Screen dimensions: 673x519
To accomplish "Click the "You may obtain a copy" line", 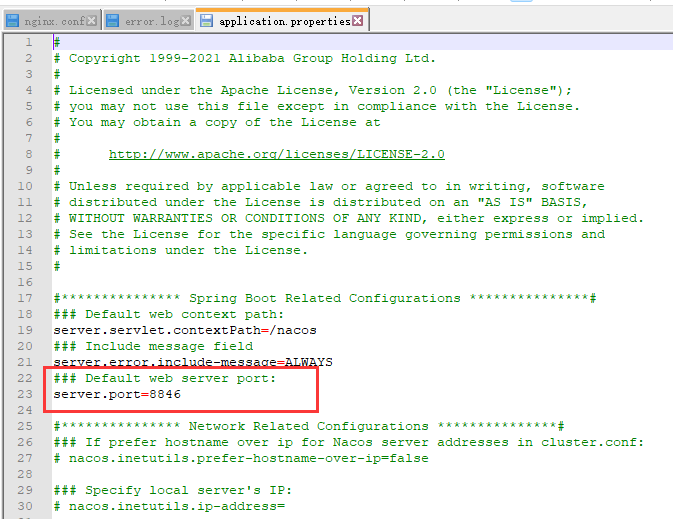I will click(x=217, y=122).
